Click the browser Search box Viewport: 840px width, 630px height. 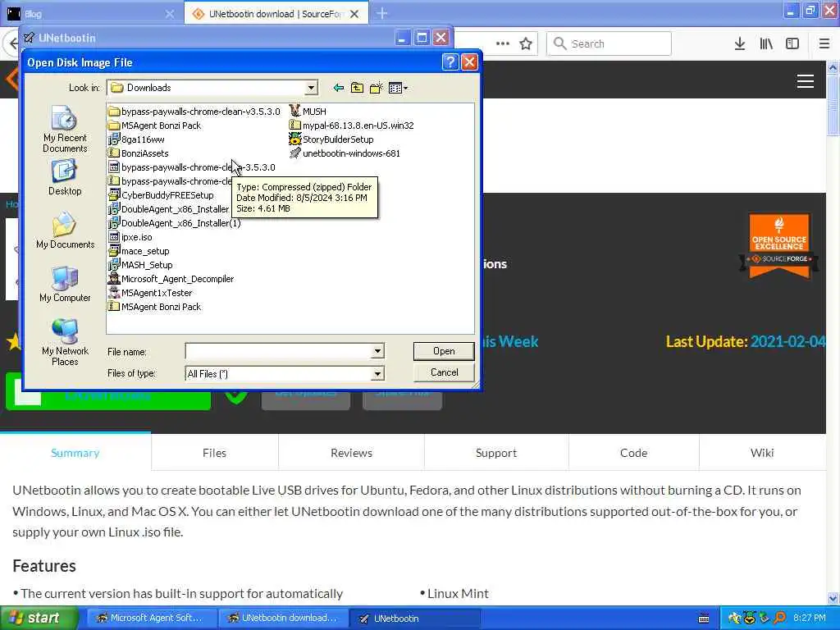tap(609, 44)
